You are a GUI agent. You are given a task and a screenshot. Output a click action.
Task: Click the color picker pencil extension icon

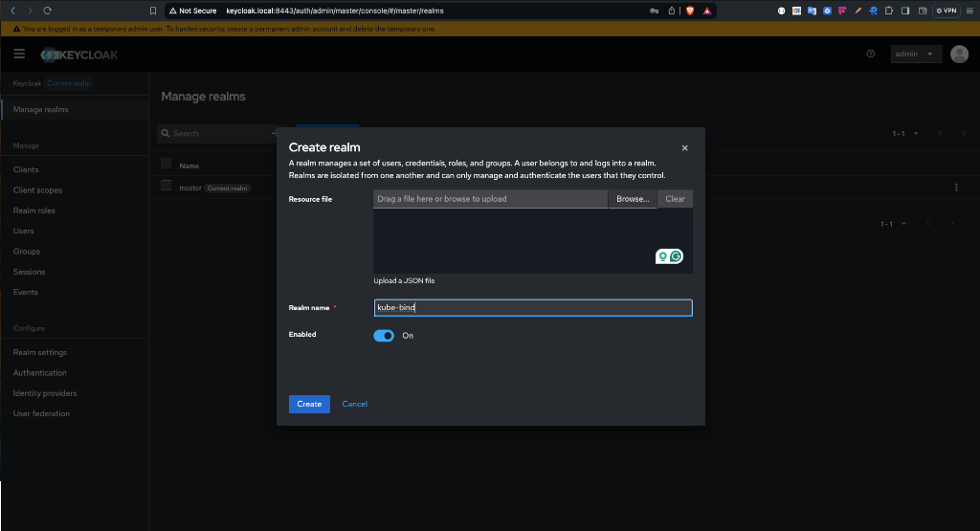[x=857, y=11]
